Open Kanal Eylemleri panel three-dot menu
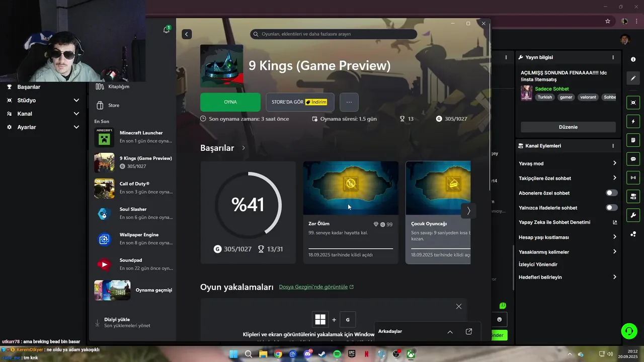Viewport: 644px width, 362px height. click(x=613, y=146)
